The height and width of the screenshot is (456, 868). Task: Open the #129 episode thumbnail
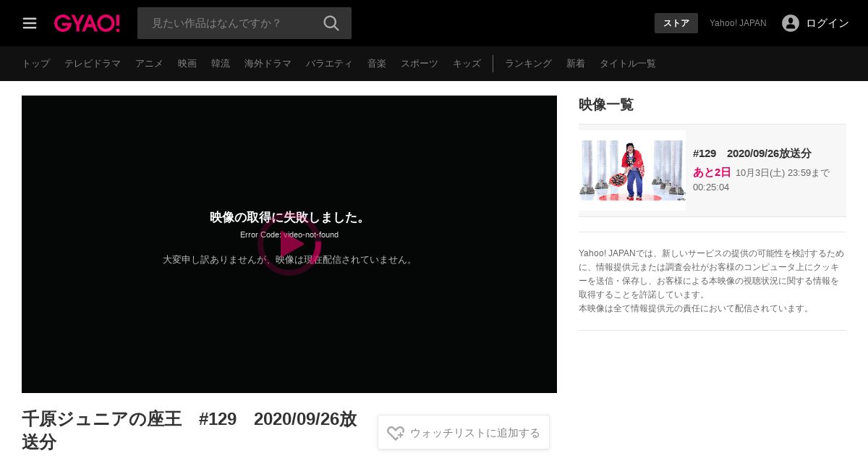click(632, 171)
